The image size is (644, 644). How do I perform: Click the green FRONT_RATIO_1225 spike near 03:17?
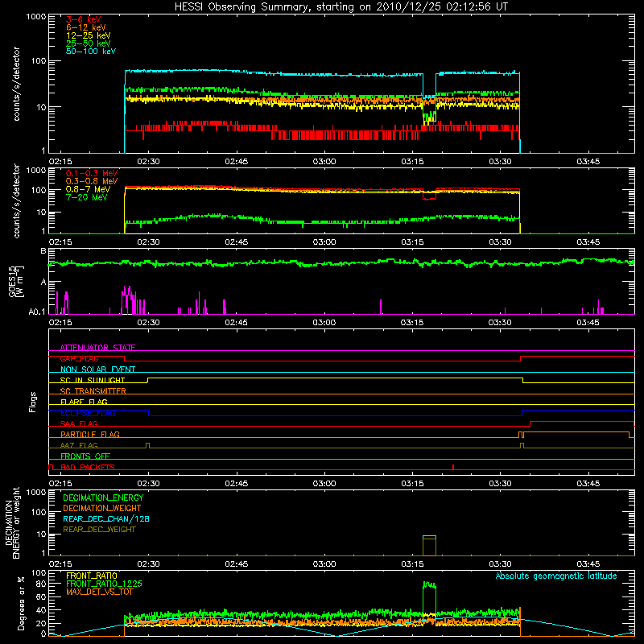pos(429,597)
